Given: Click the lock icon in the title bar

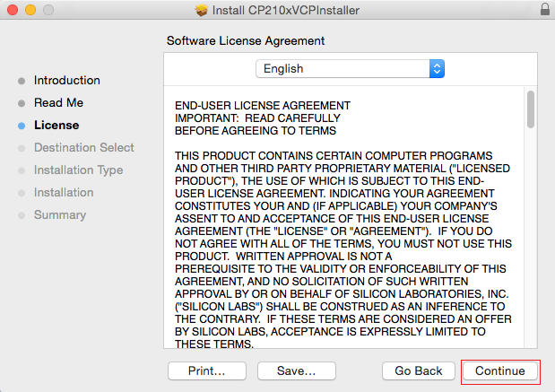Looking at the screenshot, I should pos(544,10).
